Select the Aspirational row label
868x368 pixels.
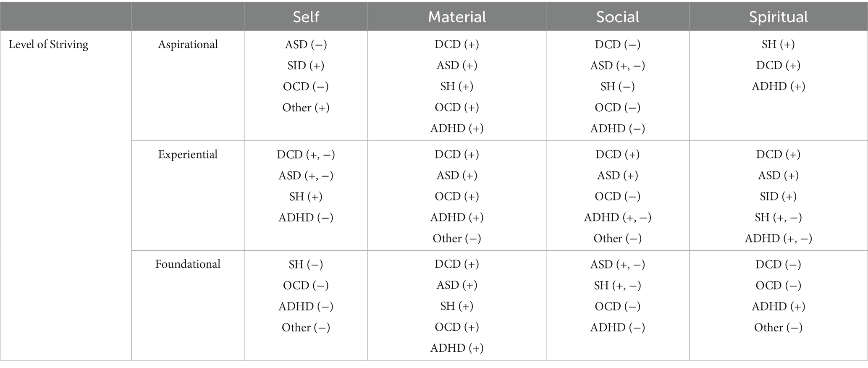tap(188, 45)
